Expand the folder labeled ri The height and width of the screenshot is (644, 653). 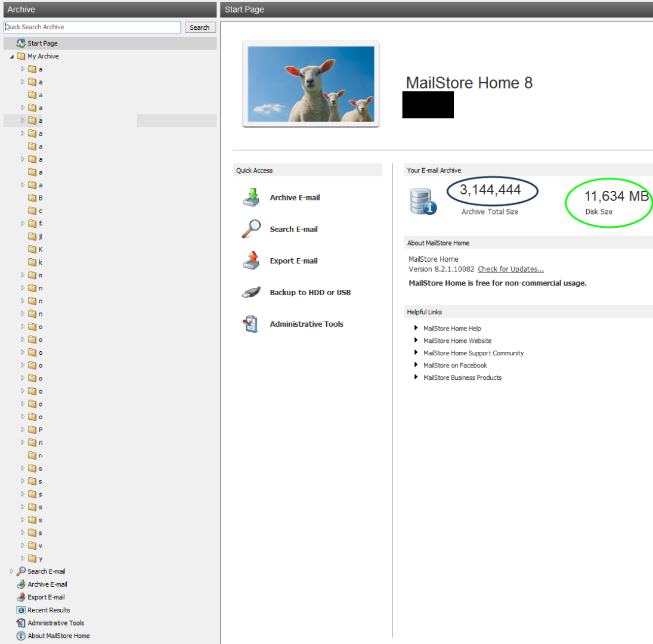coord(23,442)
